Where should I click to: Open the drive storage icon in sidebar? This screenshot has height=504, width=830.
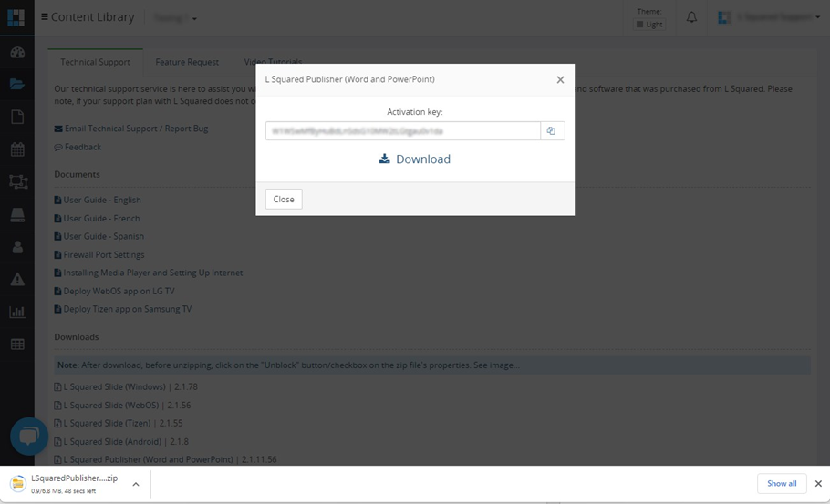click(x=17, y=215)
